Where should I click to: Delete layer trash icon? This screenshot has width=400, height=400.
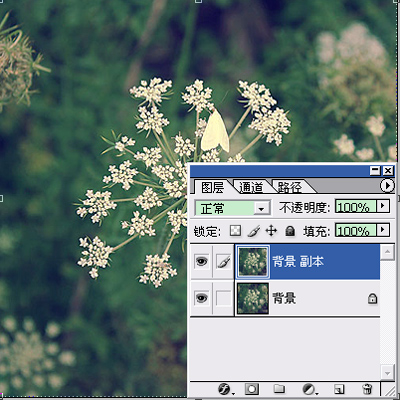coord(367,389)
